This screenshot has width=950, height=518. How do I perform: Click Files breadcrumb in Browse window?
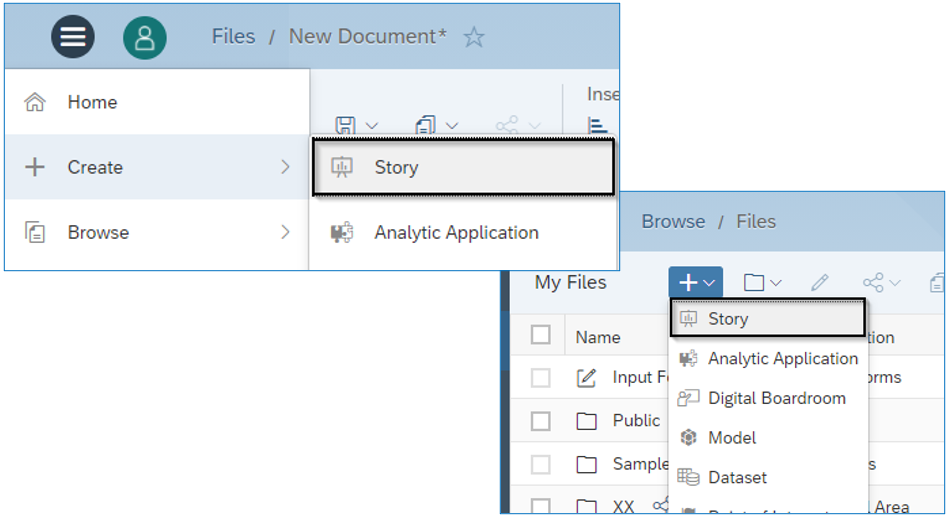pos(756,222)
